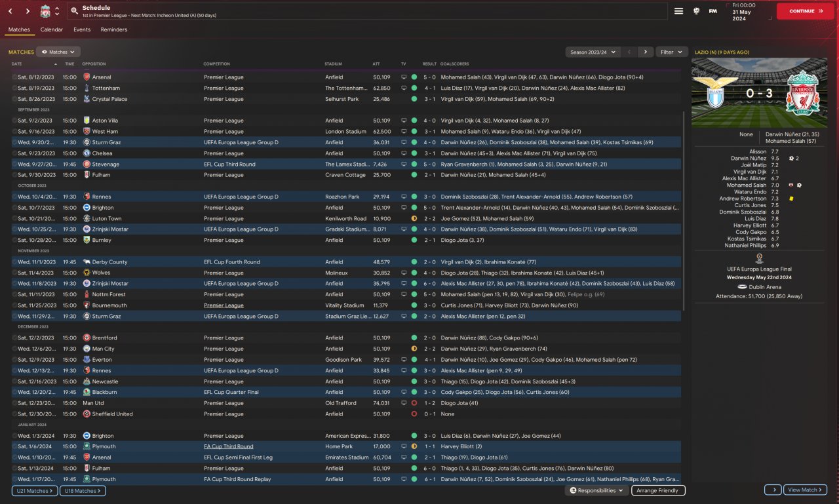Toggle the checkbox for the Tottenham match
This screenshot has width=839, height=504.
coord(14,88)
